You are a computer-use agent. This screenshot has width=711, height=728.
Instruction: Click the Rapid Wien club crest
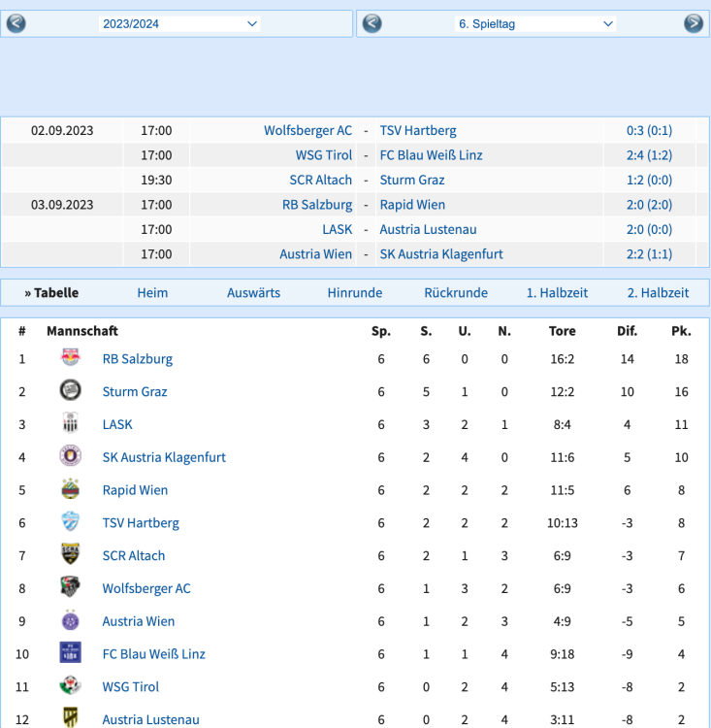pos(70,489)
